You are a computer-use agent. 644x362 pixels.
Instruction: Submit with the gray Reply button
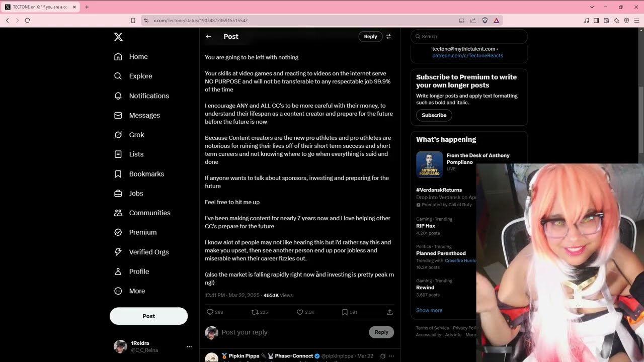pyautogui.click(x=381, y=332)
